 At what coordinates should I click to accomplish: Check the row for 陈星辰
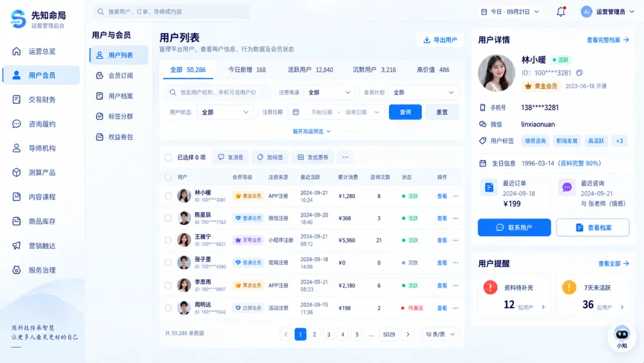coord(168,219)
